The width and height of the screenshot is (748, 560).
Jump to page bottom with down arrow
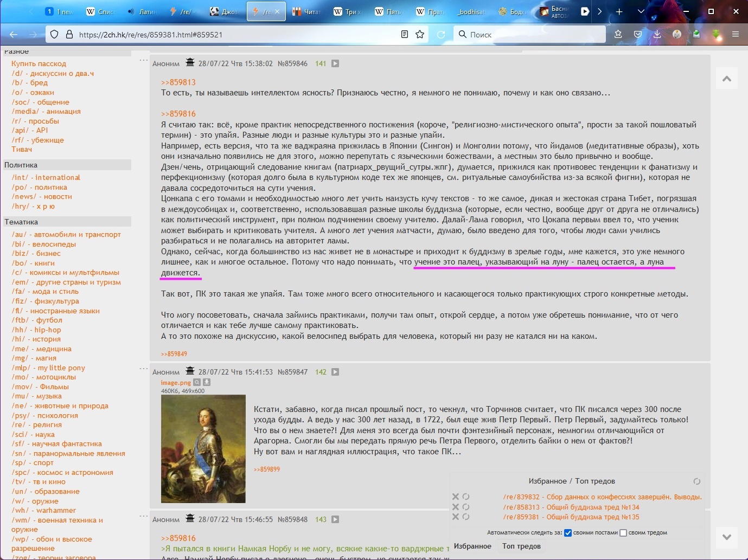click(x=727, y=537)
